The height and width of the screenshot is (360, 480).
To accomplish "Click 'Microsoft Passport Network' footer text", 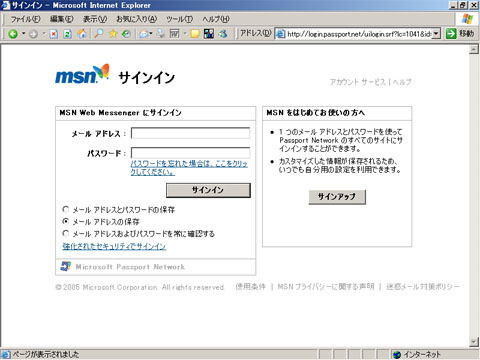I will (x=130, y=267).
